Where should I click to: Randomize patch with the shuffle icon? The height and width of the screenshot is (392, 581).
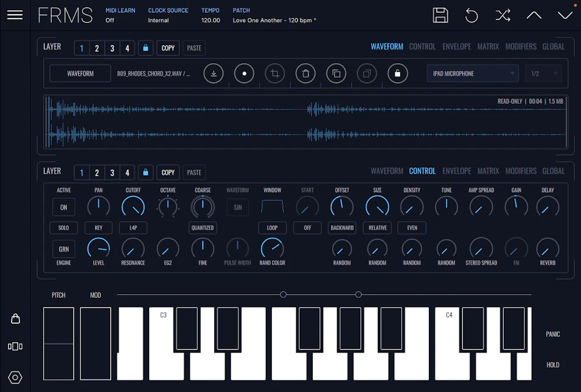(503, 15)
